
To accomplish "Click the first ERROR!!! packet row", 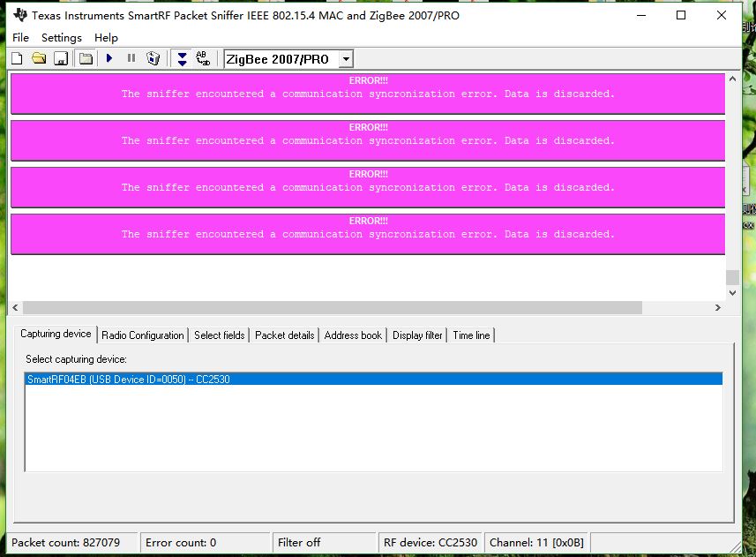I will click(x=368, y=94).
